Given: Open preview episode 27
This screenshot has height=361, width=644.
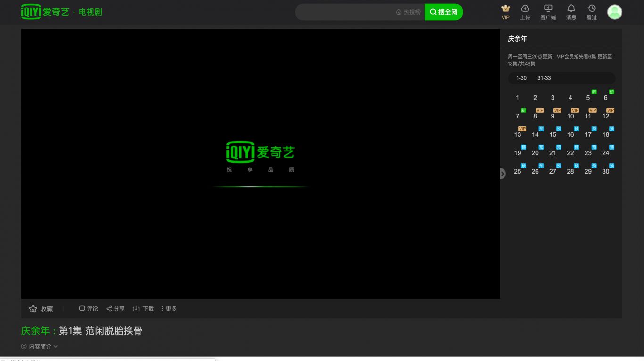Looking at the screenshot, I should 553,171.
